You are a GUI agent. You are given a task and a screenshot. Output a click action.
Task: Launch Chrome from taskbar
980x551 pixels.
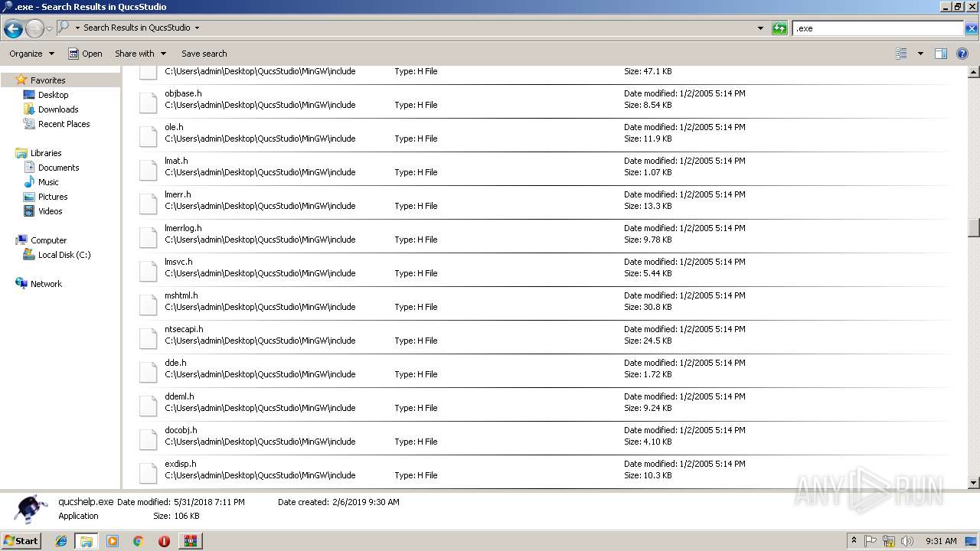point(138,541)
